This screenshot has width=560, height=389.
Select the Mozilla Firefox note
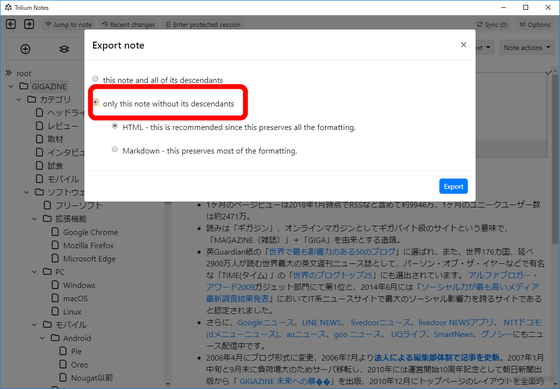89,245
